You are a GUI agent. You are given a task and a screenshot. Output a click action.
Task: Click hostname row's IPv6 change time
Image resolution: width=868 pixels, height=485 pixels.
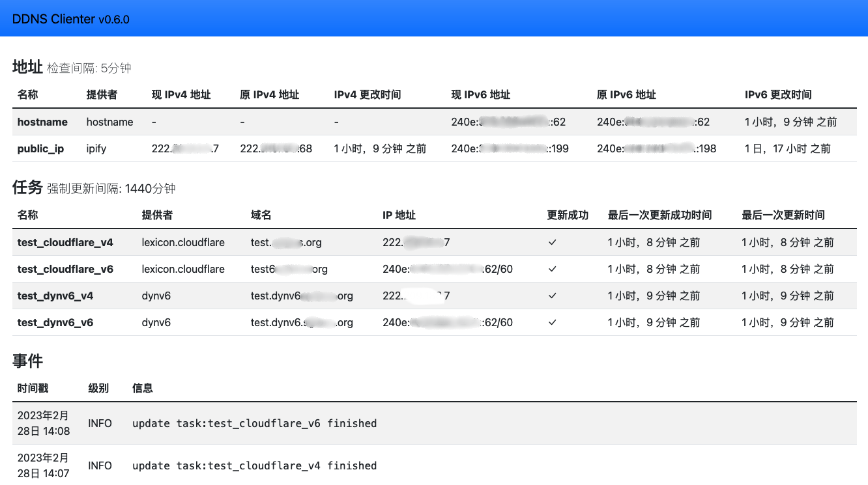point(791,122)
